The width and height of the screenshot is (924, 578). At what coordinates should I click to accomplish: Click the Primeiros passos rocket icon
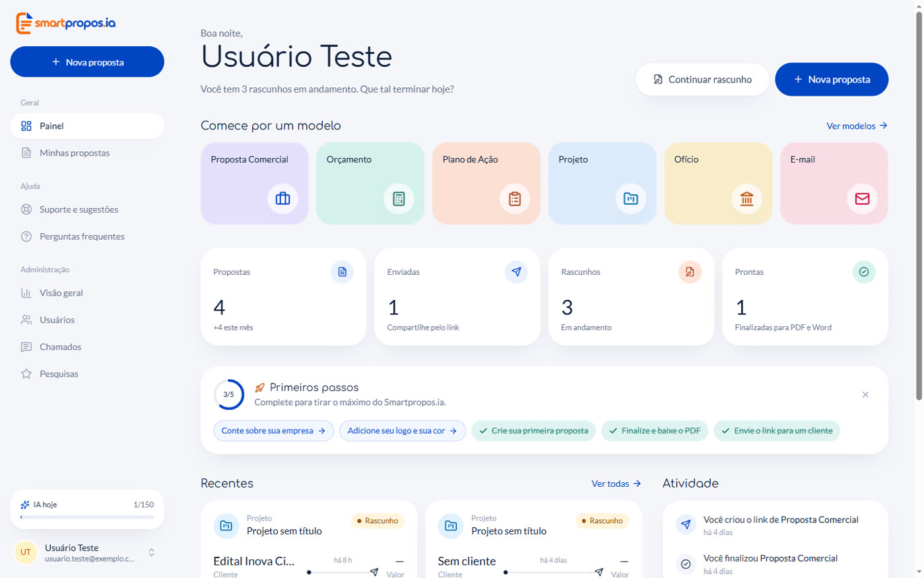tap(260, 388)
